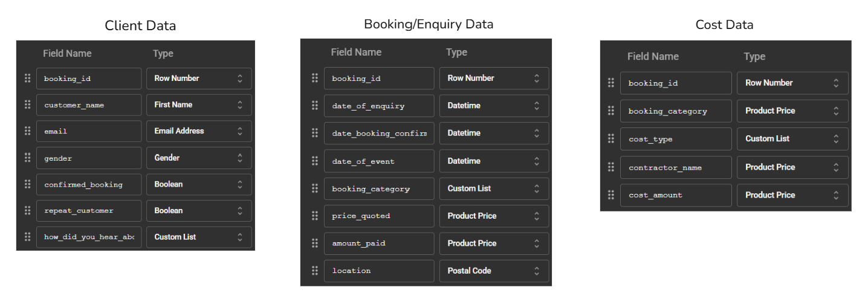Change the Postal Code type for location
The width and height of the screenshot is (868, 299).
click(494, 271)
